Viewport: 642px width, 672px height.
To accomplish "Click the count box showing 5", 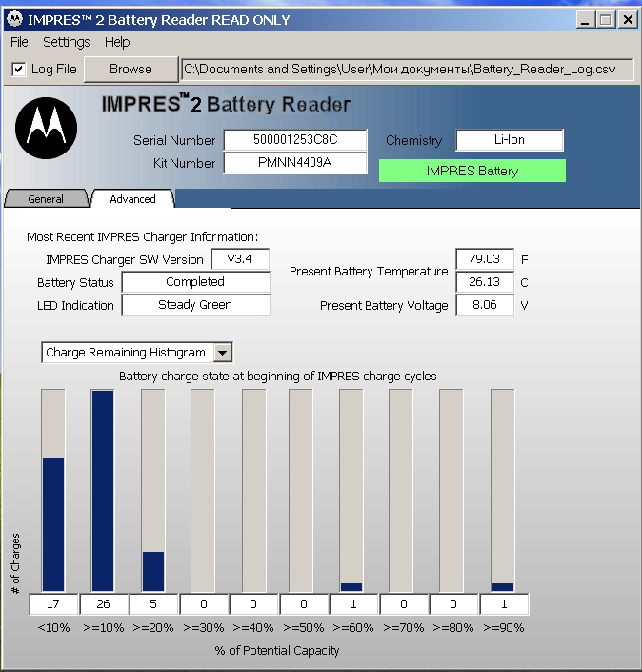I will point(153,604).
